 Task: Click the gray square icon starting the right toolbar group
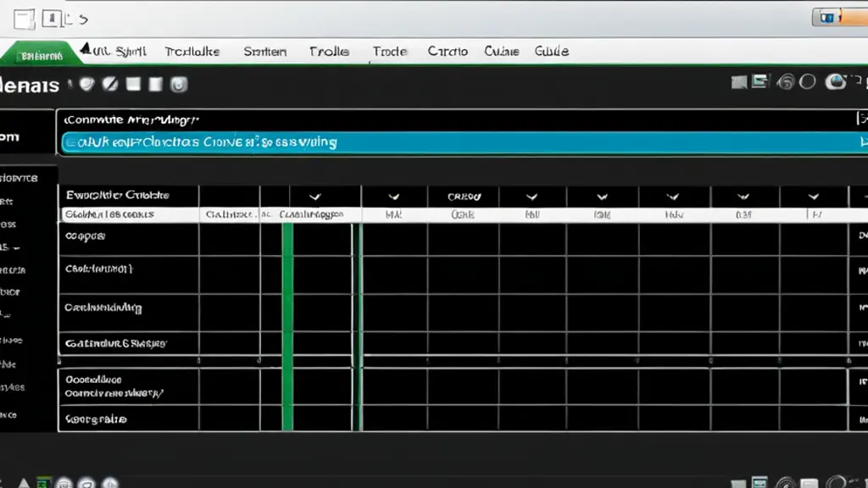738,83
